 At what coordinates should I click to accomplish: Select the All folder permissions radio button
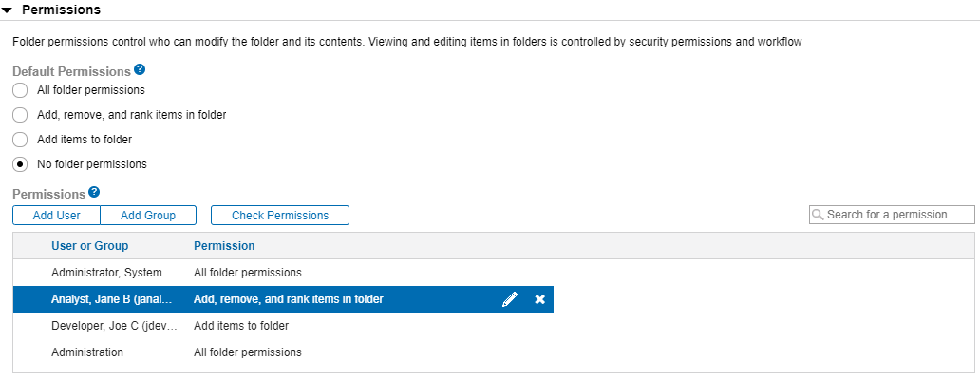pos(20,90)
